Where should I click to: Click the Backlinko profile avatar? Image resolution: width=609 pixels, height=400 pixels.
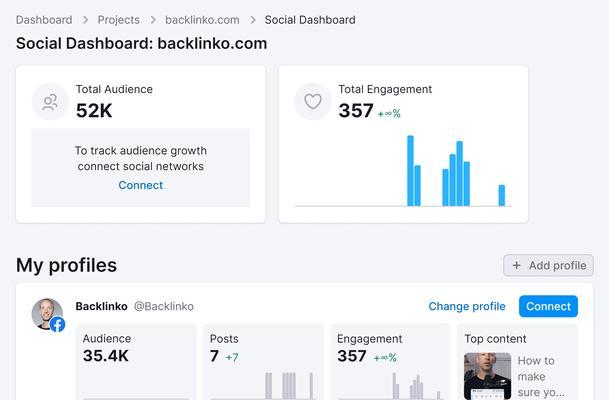coord(47,314)
